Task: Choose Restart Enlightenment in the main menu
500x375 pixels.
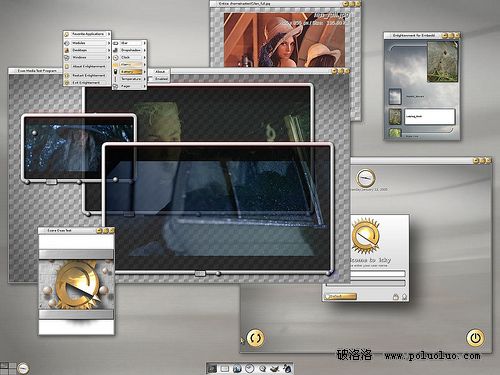Action: pos(87,75)
